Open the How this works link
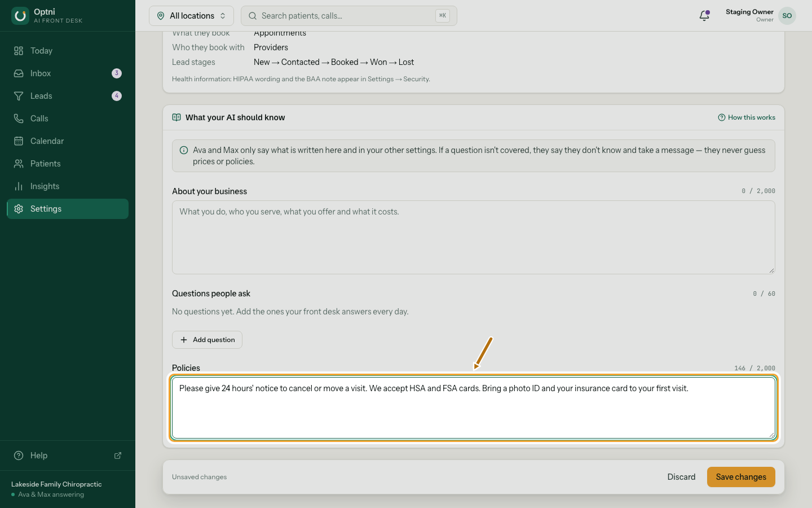Screen dimensions: 812x508 click(x=747, y=117)
